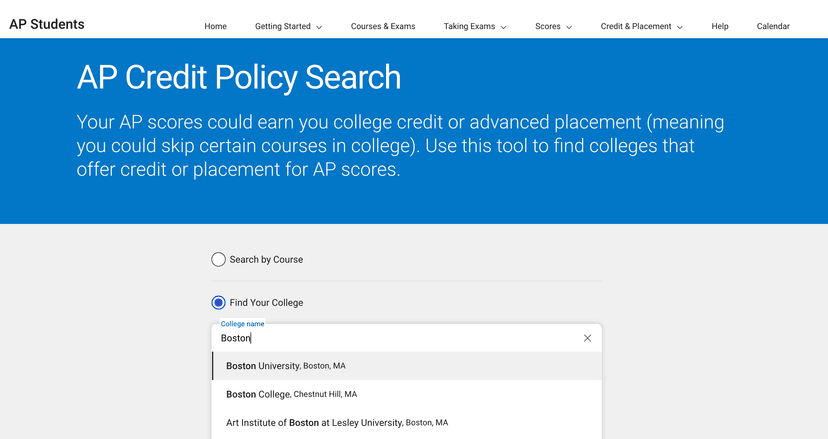Click the Getting Started menu label
This screenshot has height=439, width=828.
[x=282, y=26]
